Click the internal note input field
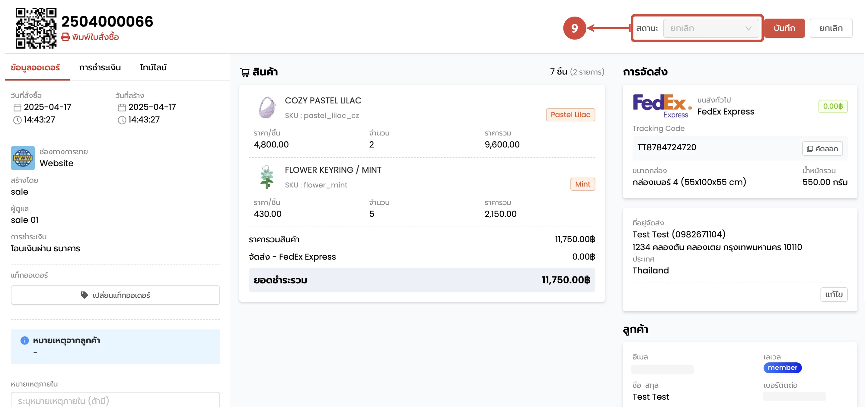Viewport: 868px width, 407px height. tap(115, 400)
